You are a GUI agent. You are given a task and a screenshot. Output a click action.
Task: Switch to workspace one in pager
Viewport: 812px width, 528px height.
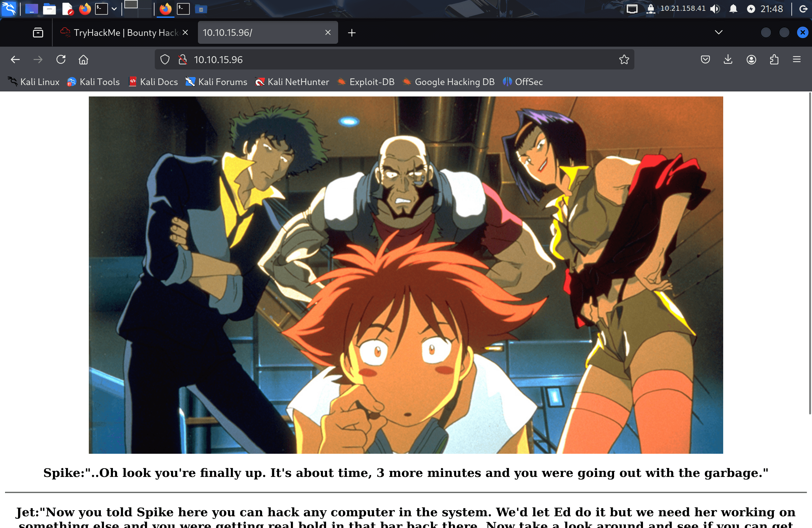coord(131,4)
